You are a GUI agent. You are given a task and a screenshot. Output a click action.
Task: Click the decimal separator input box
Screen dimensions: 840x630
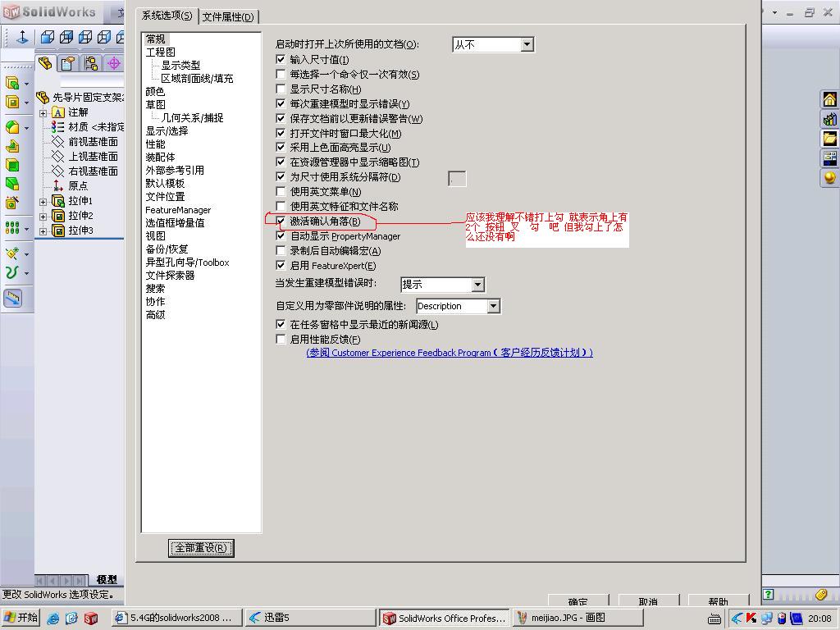[x=457, y=178]
